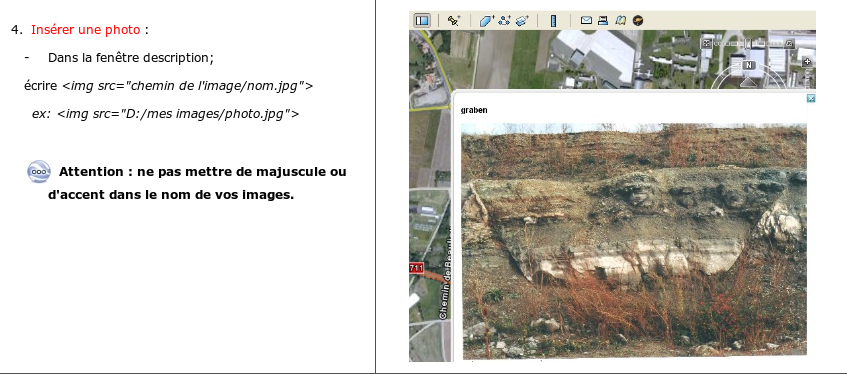Screen dimensions: 847x374
Task: Click the graben rock outcrop photo
Action: pyautogui.click(x=634, y=241)
